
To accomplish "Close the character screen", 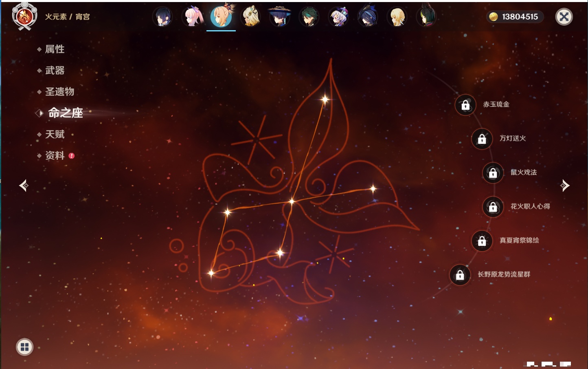I will click(564, 17).
